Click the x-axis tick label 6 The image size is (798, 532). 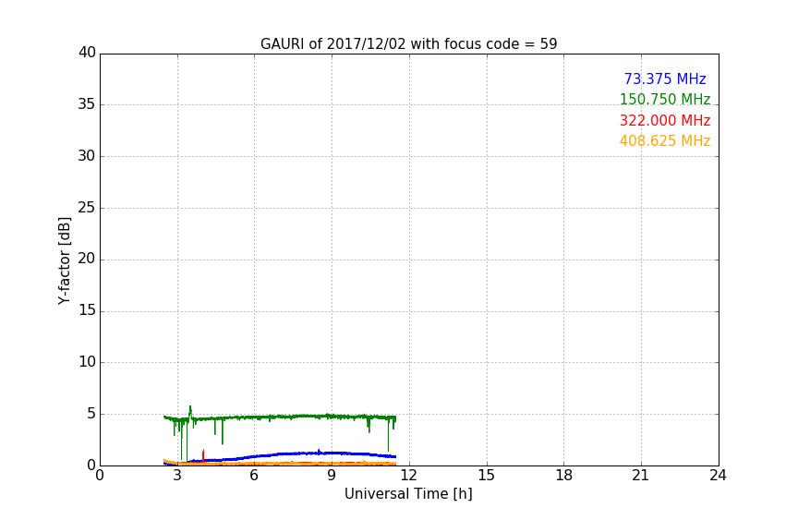[x=254, y=476]
